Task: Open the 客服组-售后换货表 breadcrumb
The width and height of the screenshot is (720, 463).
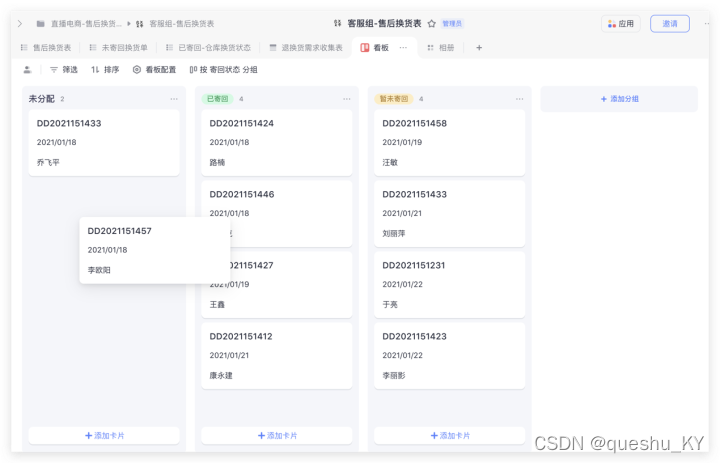Action: point(175,23)
